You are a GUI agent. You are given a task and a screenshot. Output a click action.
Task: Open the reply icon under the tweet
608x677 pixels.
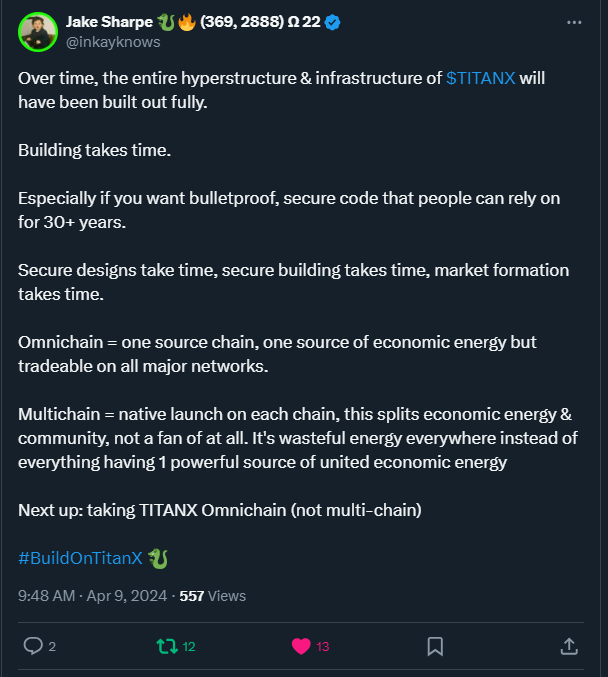(33, 646)
